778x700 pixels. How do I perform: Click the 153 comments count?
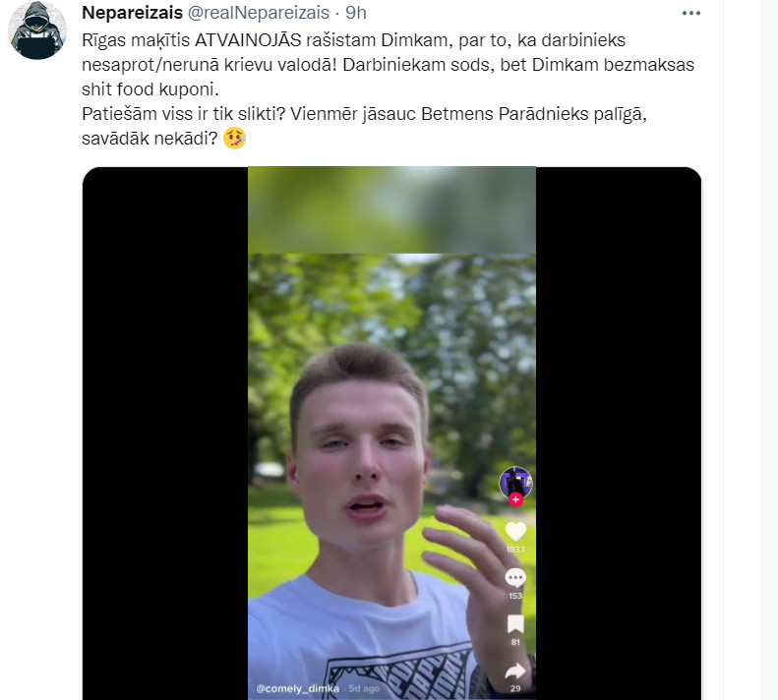515,596
